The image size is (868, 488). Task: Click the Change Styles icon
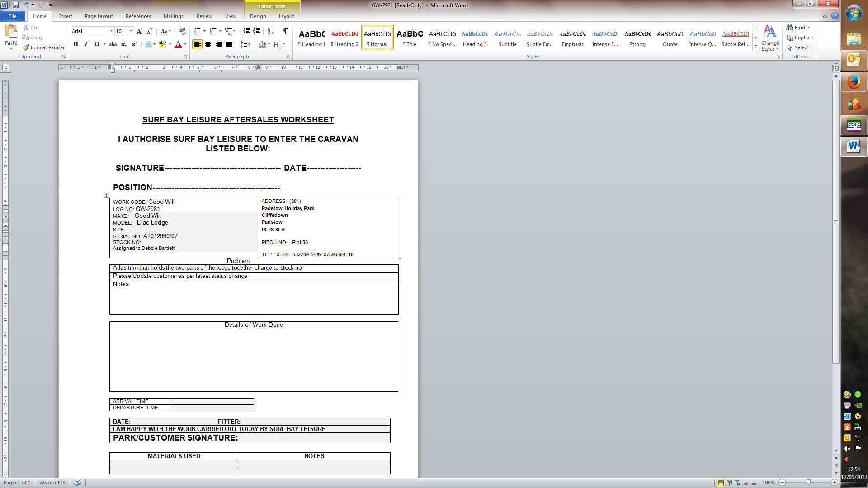[x=770, y=32]
